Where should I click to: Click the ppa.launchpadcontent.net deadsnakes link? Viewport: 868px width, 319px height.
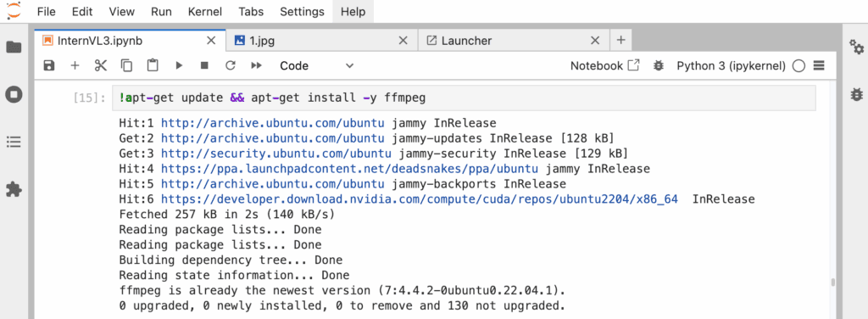tap(349, 168)
